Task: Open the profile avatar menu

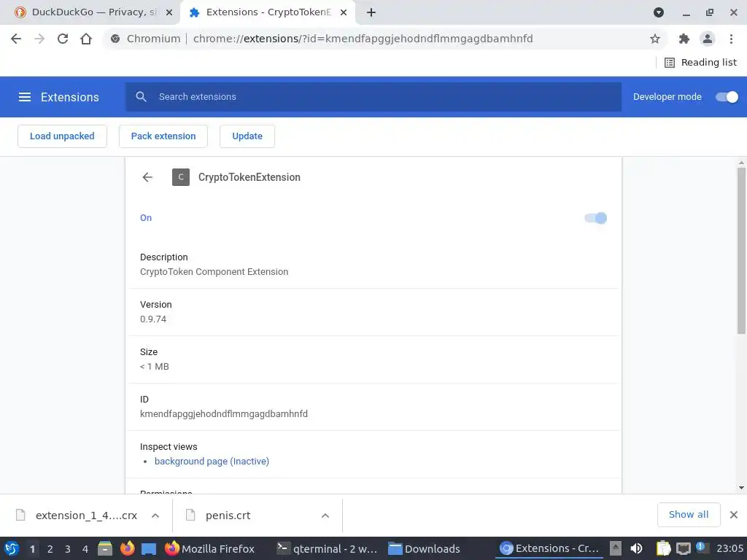Action: tap(708, 39)
